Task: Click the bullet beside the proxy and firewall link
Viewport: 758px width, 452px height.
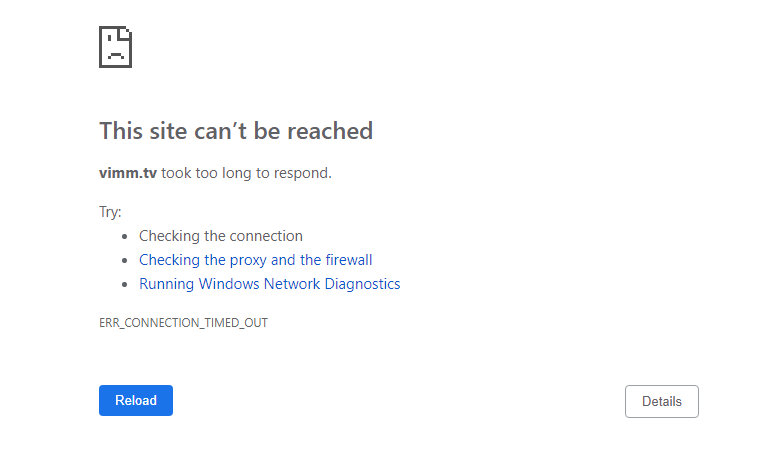Action: click(125, 261)
